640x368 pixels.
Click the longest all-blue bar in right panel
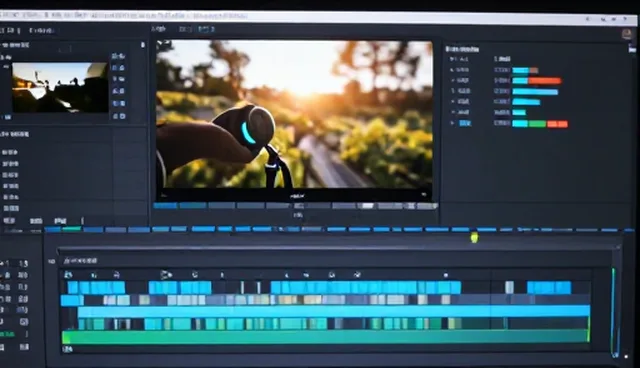(x=535, y=91)
